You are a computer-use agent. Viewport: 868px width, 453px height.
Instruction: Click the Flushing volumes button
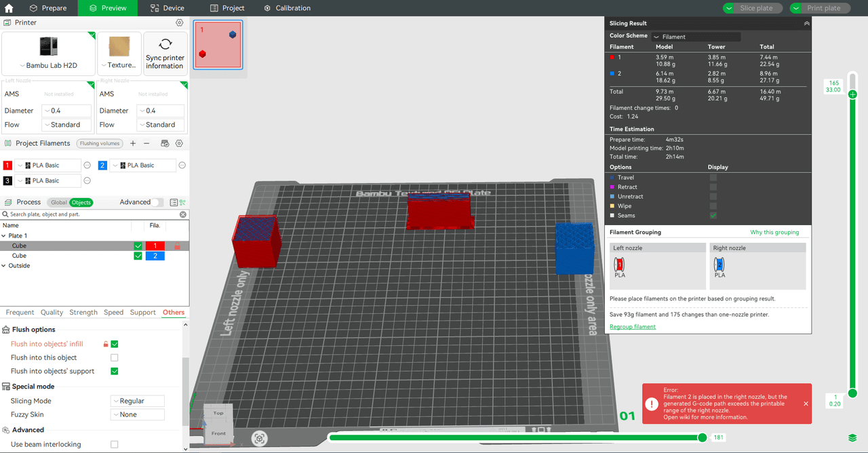(100, 143)
